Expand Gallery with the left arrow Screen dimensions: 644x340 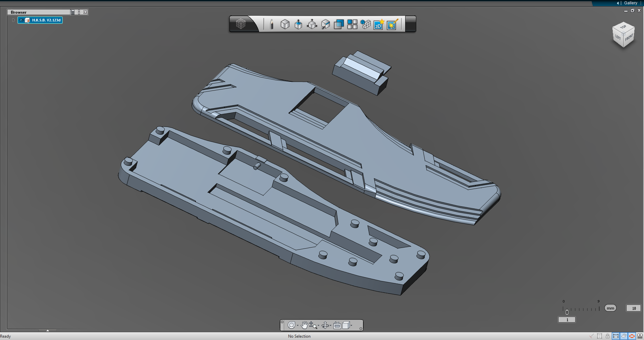tap(618, 3)
